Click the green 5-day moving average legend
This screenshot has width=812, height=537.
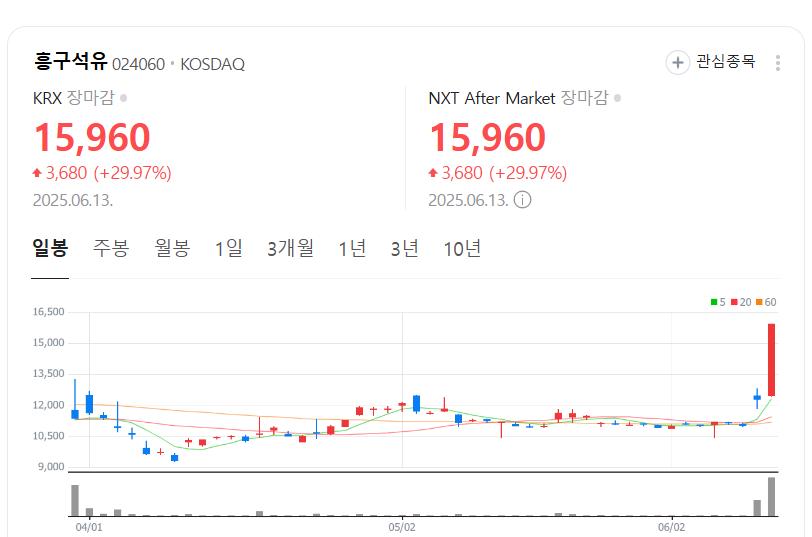718,302
